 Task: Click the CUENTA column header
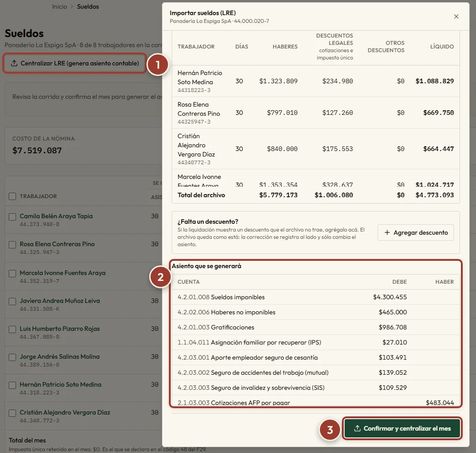pyautogui.click(x=189, y=282)
